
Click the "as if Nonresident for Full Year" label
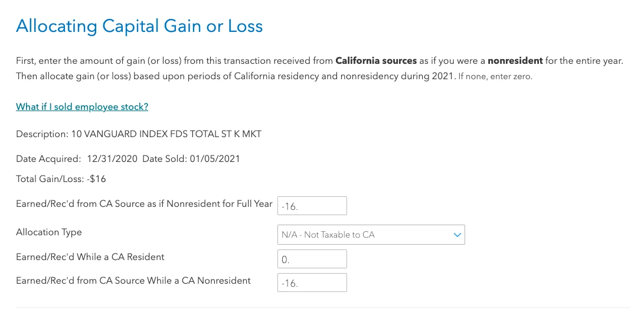pyautogui.click(x=210, y=204)
